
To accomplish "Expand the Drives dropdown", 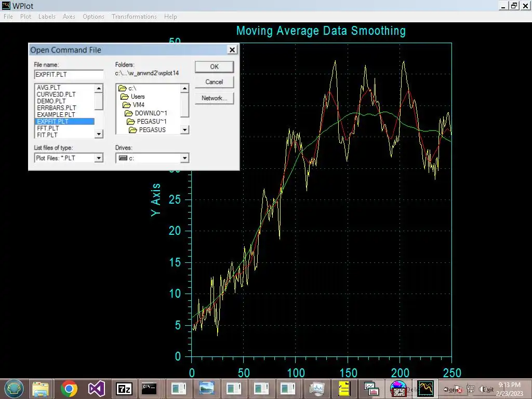I will tap(184, 158).
